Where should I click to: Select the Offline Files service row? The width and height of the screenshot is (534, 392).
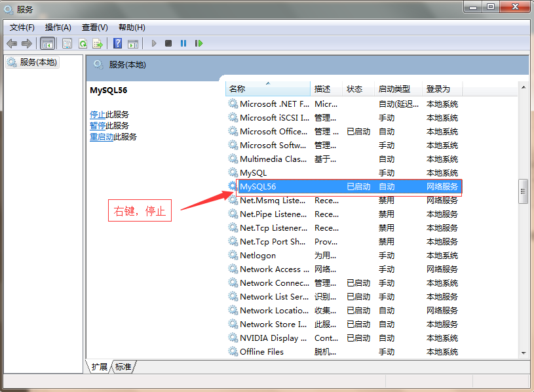(343, 352)
